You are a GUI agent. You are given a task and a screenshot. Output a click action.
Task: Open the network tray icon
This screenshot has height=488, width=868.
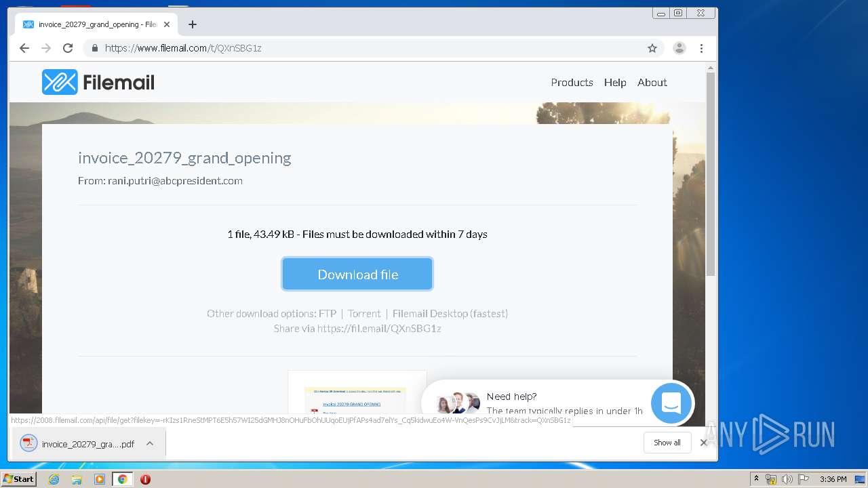[x=771, y=479]
